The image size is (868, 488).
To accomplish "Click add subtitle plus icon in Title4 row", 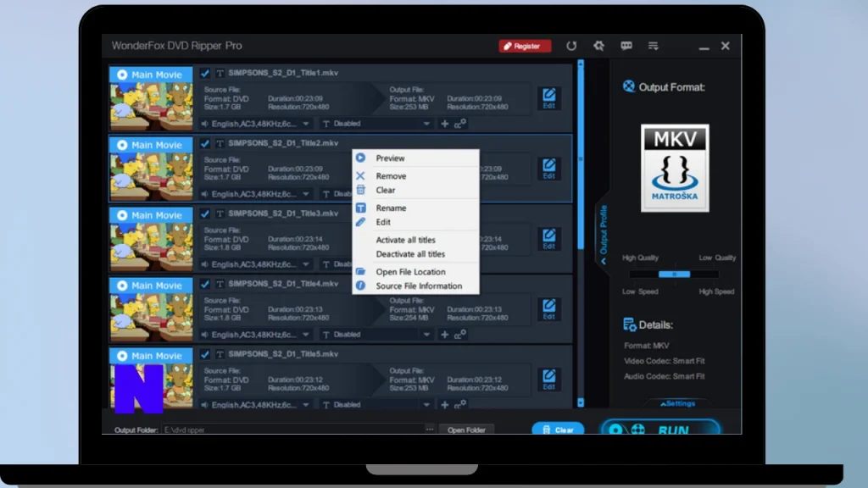I will [444, 335].
